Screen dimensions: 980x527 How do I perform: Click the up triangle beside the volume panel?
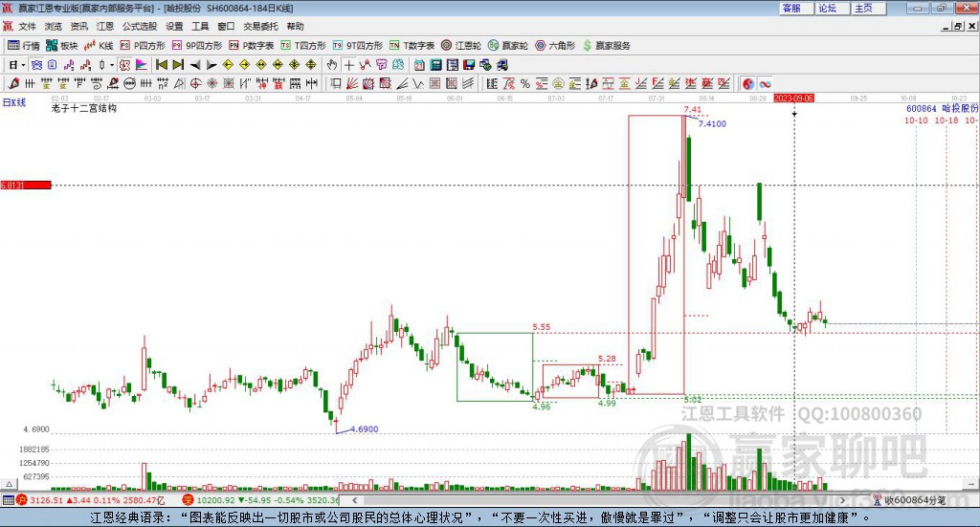10,483
